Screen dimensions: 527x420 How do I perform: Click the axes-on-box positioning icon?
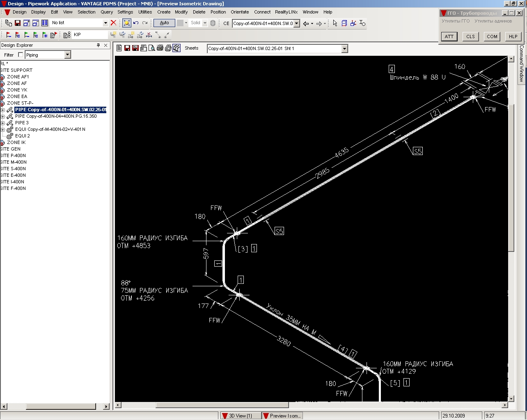(353, 23)
